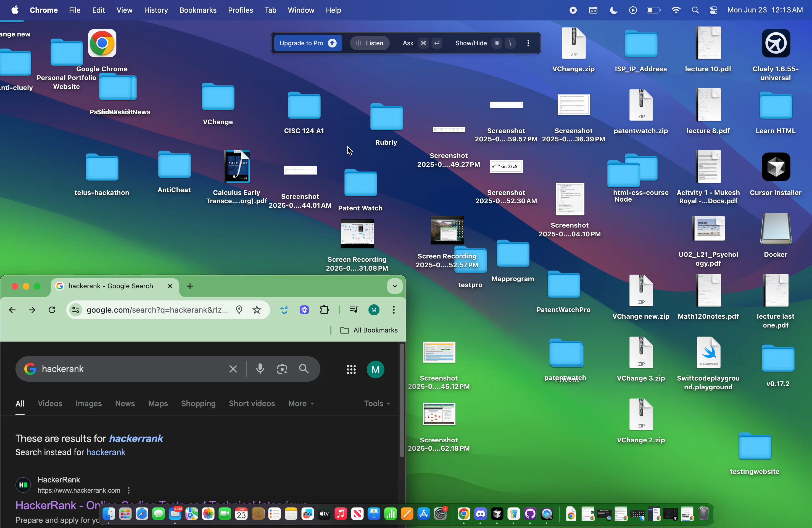Open Chrome media control icon

[354, 310]
